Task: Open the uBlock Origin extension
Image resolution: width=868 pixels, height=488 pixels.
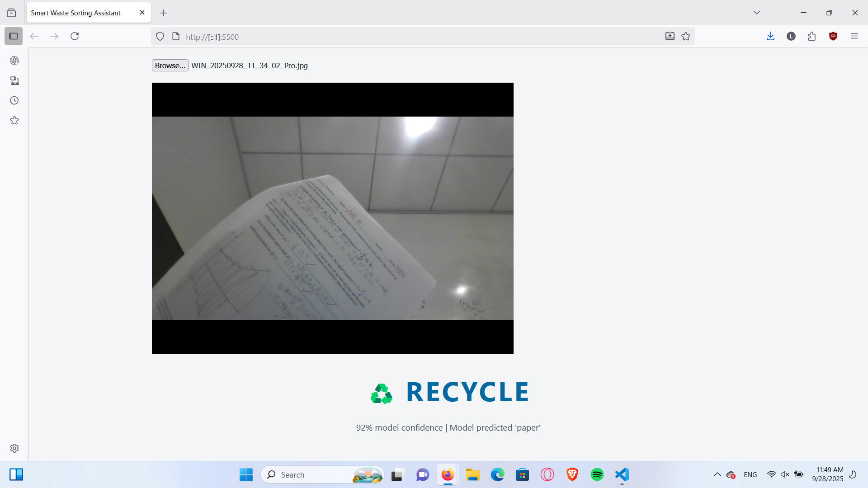Action: [x=833, y=36]
